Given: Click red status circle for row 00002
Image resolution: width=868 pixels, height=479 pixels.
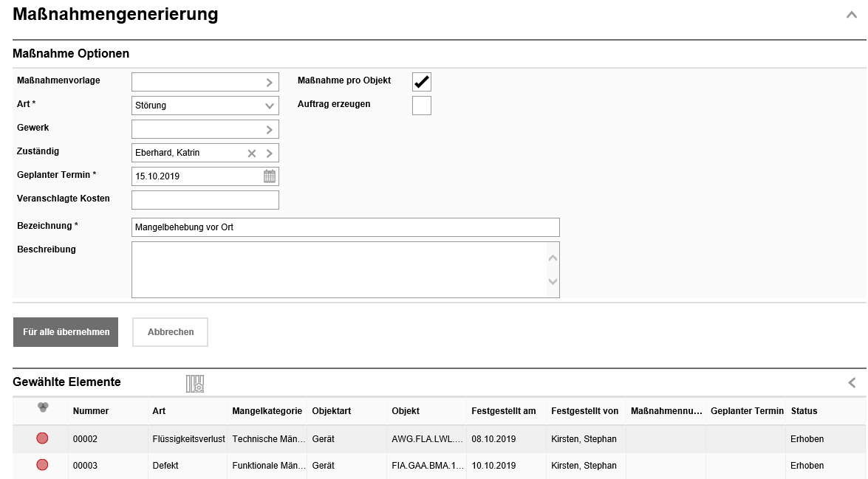Looking at the screenshot, I should pos(42,438).
